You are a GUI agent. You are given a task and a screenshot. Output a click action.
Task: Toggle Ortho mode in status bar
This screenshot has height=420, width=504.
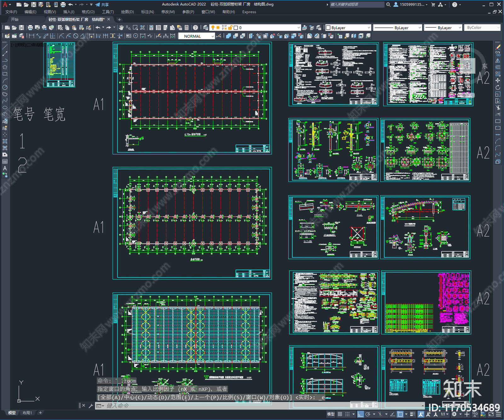point(361,414)
